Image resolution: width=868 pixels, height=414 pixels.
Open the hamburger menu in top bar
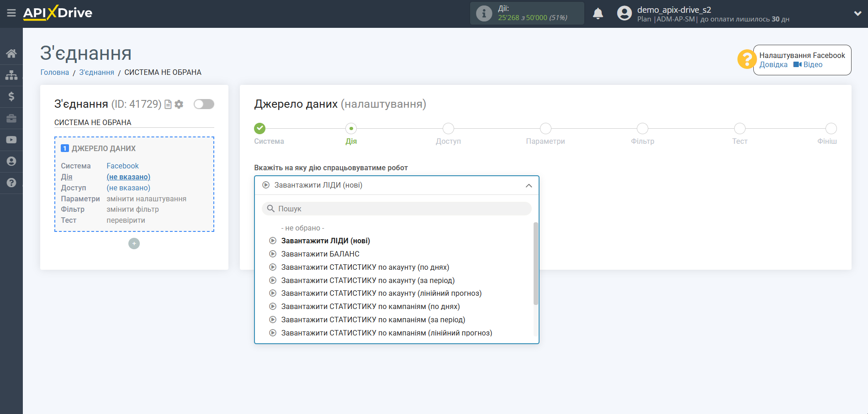click(x=11, y=13)
